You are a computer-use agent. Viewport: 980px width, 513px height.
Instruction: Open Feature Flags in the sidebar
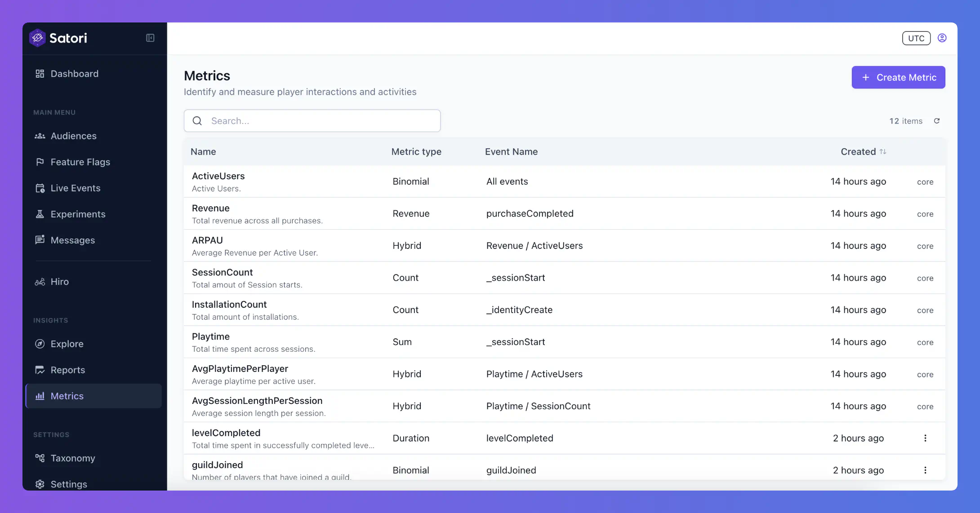(x=80, y=162)
